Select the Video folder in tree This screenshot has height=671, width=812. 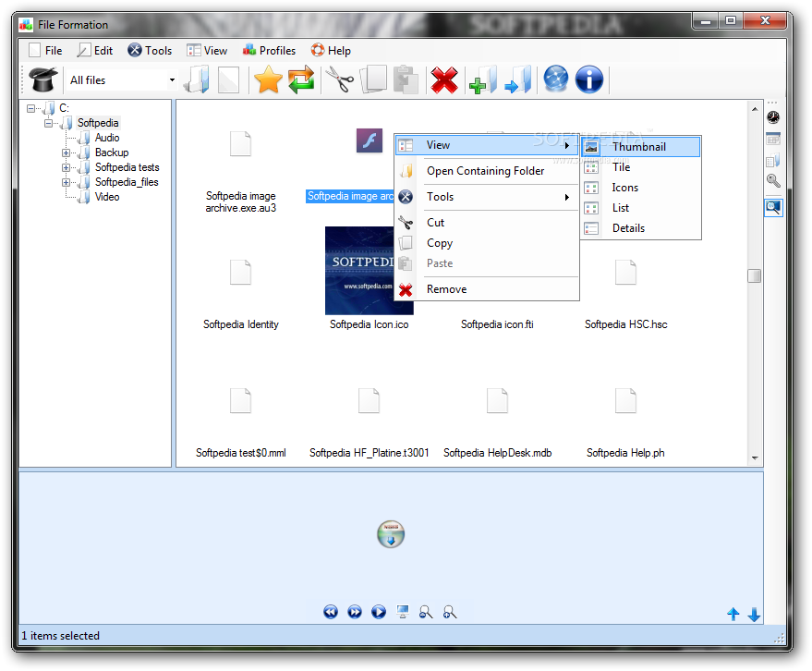coord(107,197)
